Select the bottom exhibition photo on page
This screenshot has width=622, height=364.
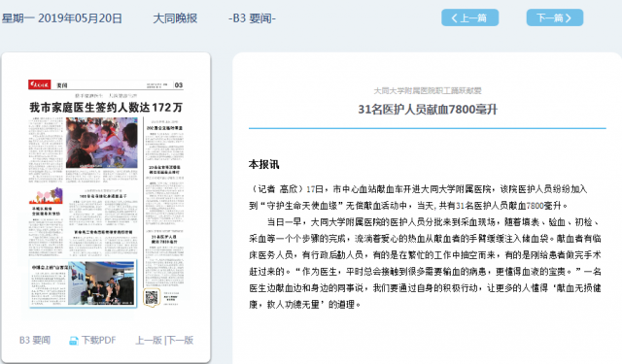[x=101, y=283]
